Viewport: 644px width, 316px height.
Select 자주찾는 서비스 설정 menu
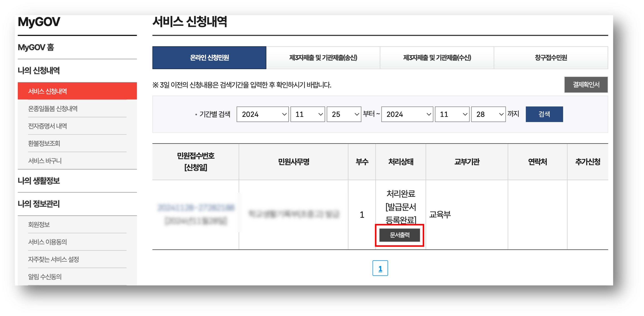point(53,260)
